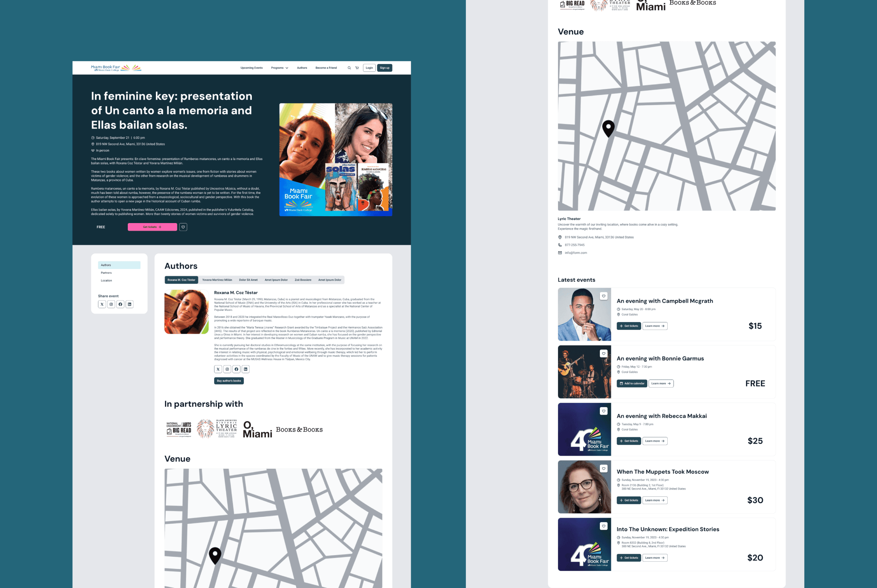Share event on X (Twitter) in sidebar
The width and height of the screenshot is (877, 588).
(x=102, y=304)
